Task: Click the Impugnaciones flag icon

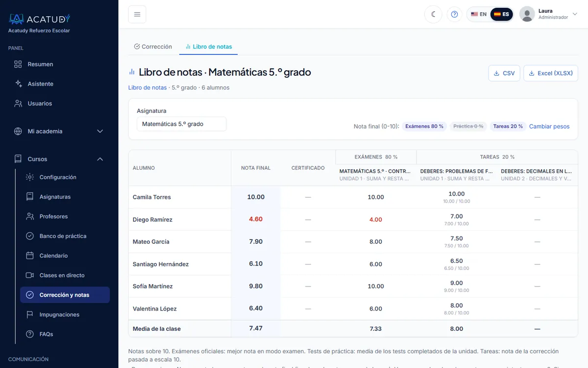Action: click(x=30, y=315)
